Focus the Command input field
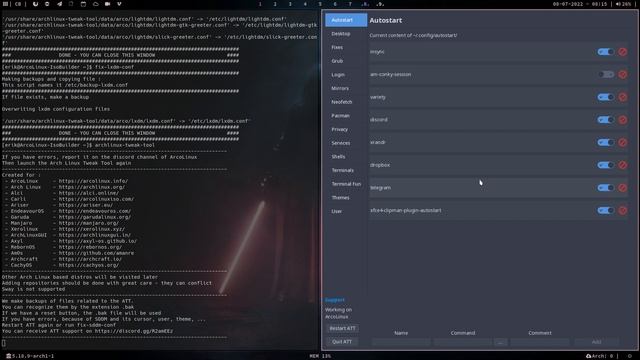 [462, 342]
